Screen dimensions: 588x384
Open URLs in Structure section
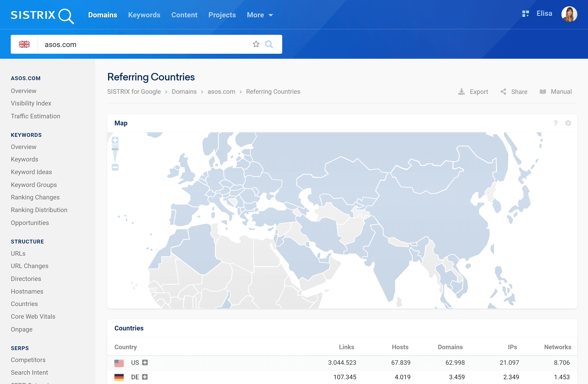point(18,254)
